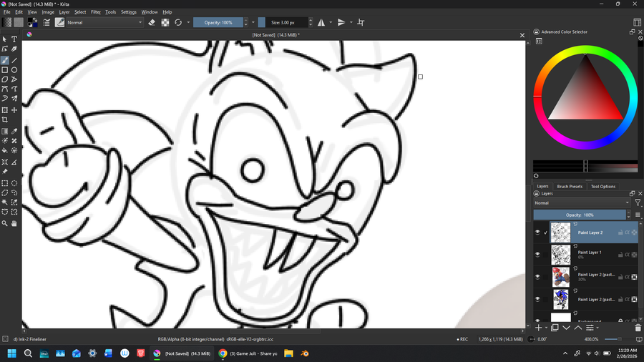644x362 pixels.
Task: Close the Not Saved document tab
Action: 522,35
